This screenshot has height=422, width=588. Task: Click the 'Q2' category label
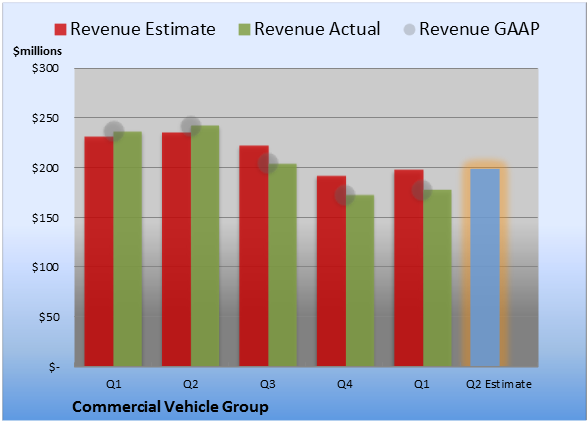click(190, 384)
